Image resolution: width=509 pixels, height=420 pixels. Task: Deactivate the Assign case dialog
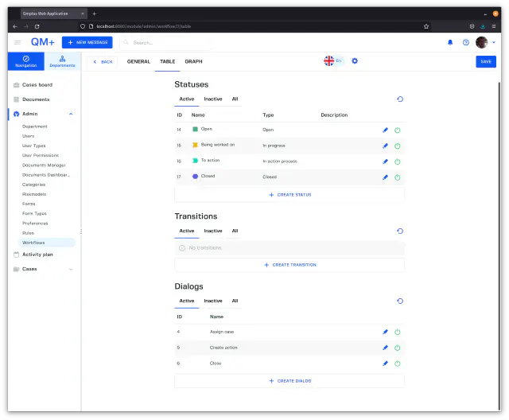click(398, 332)
